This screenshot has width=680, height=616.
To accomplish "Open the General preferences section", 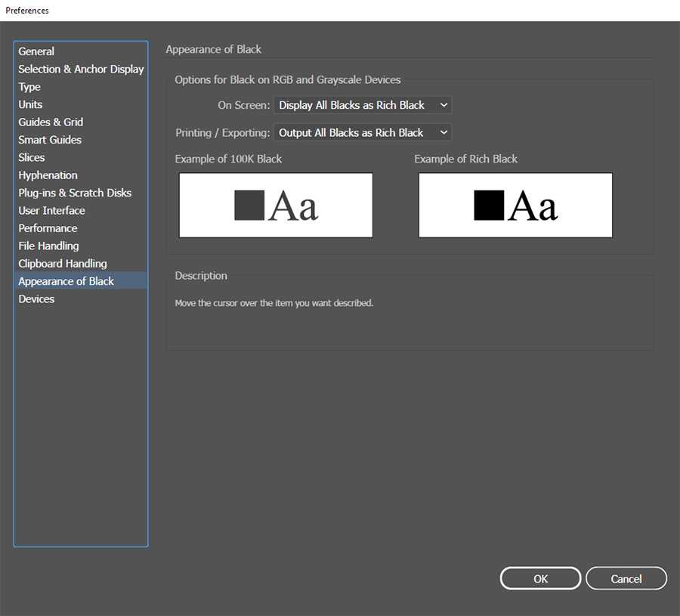I will coord(36,51).
